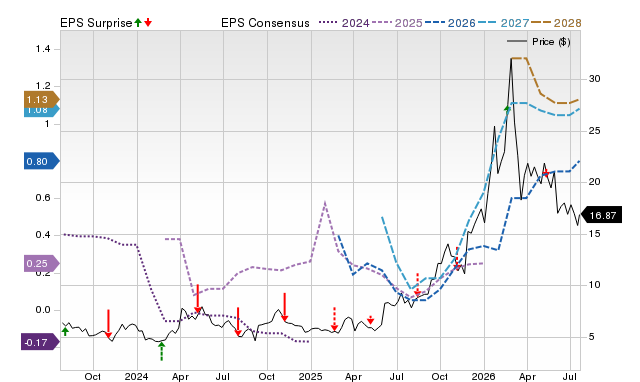This screenshot has width=640, height=382.
Task: Click the dark purple -0.17 value tag
Action: (x=40, y=342)
